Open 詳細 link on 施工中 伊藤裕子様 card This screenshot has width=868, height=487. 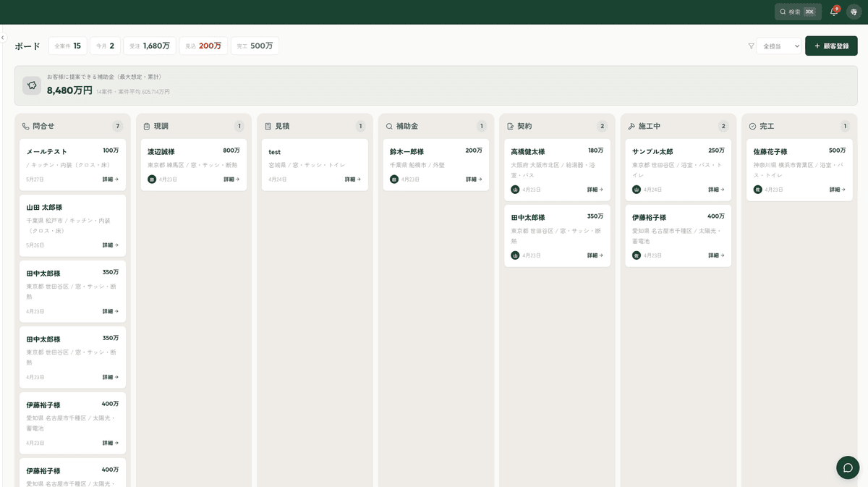point(716,255)
